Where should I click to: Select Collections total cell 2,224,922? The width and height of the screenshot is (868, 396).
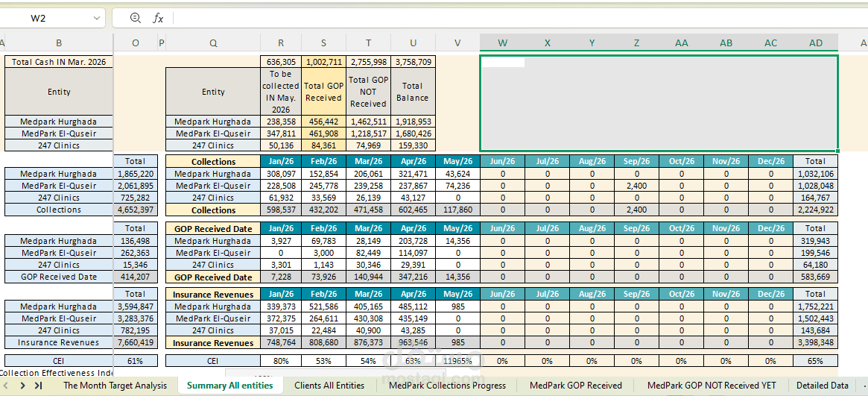pos(815,210)
